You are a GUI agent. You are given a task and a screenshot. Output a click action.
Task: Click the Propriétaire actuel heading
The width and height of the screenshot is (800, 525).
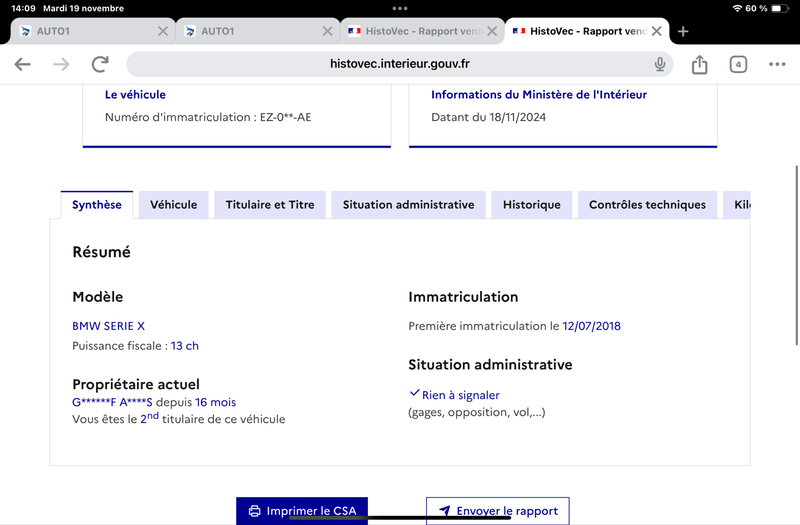pyautogui.click(x=136, y=384)
